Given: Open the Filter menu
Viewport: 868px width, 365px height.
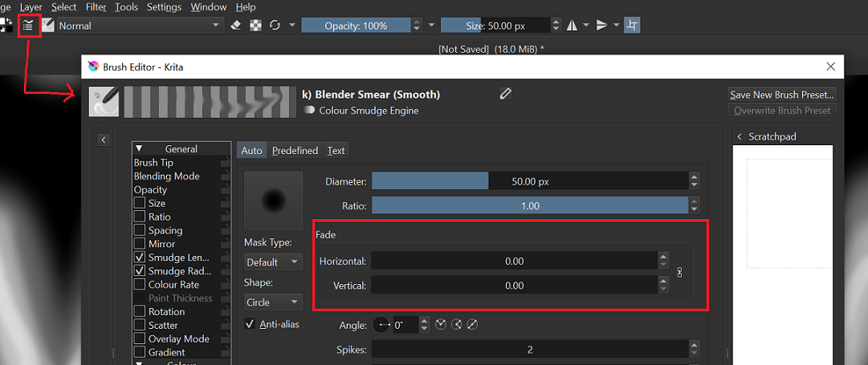Looking at the screenshot, I should click(96, 6).
